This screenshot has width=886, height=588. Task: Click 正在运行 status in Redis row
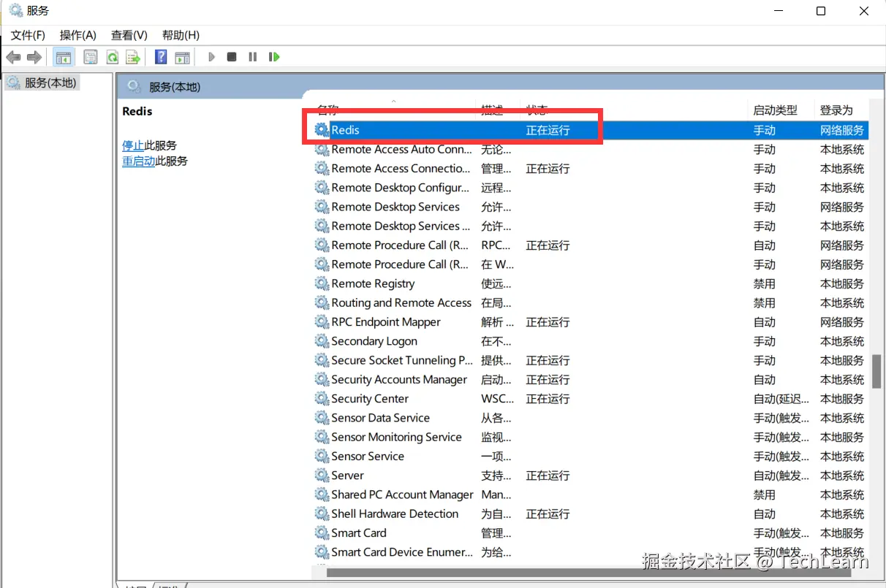548,130
